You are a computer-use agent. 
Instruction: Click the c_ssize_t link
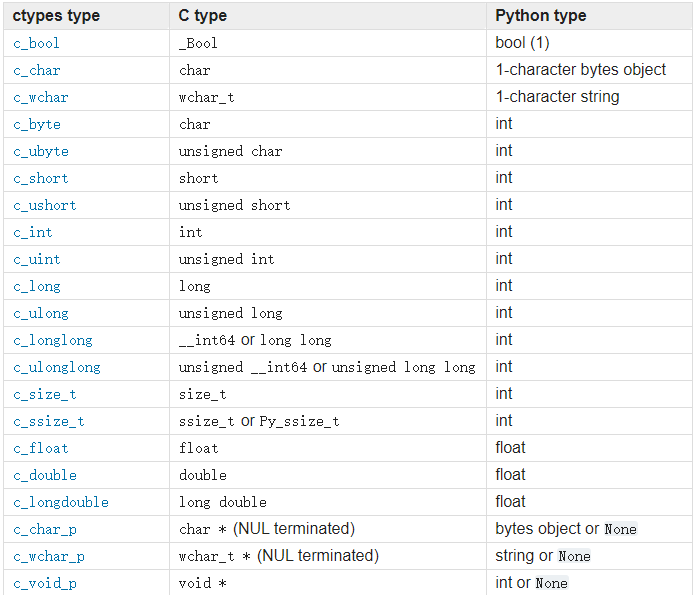tap(49, 422)
